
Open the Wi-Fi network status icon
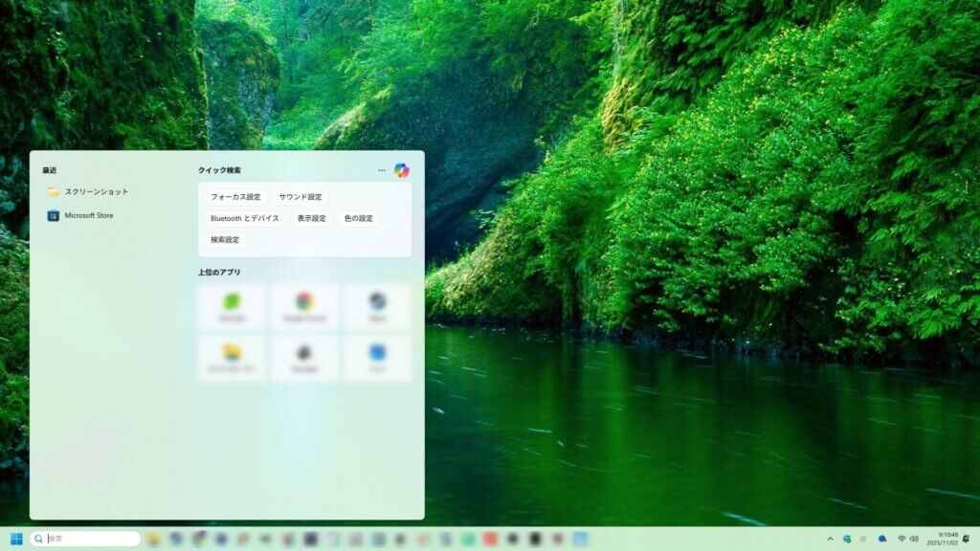pyautogui.click(x=901, y=539)
